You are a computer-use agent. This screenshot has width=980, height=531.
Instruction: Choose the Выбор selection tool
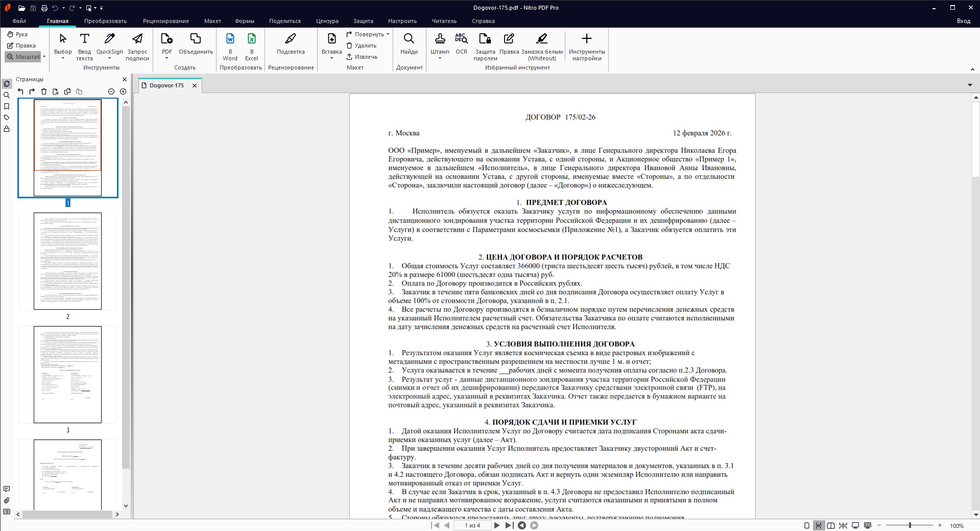tap(63, 43)
